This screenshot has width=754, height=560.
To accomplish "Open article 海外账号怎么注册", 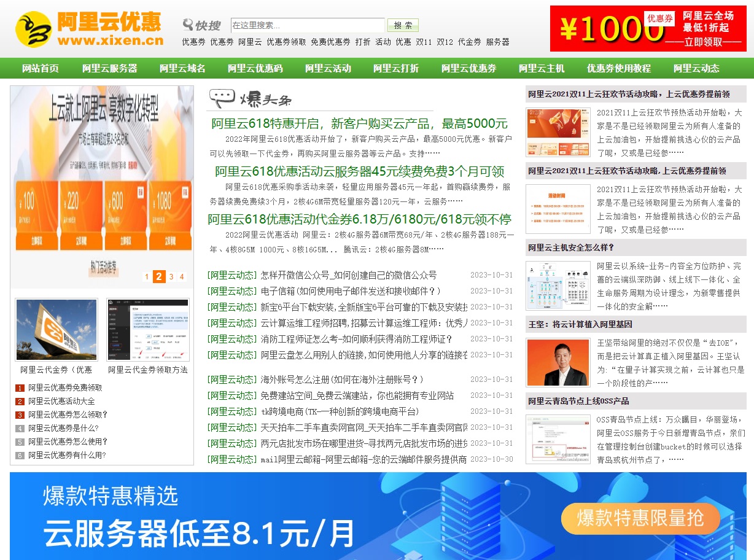I will (343, 379).
